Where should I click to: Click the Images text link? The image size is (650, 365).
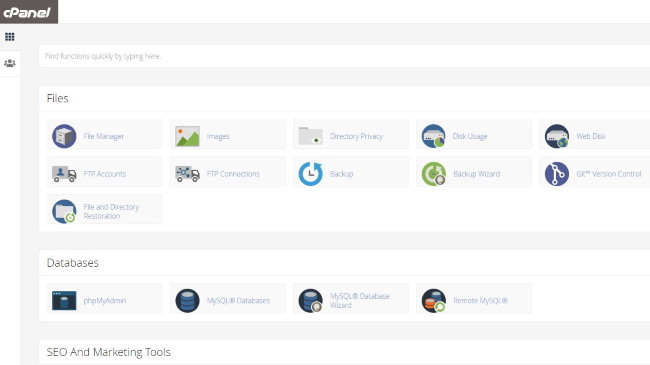tap(218, 136)
